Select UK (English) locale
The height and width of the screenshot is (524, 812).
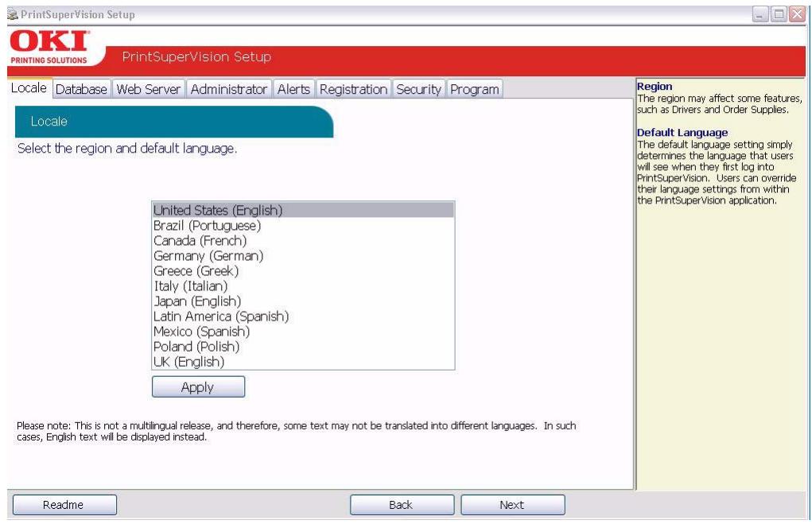[303, 362]
